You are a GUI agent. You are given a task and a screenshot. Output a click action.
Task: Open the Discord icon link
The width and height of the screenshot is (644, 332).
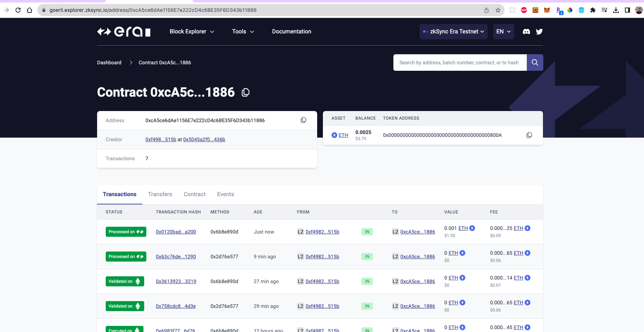526,32
